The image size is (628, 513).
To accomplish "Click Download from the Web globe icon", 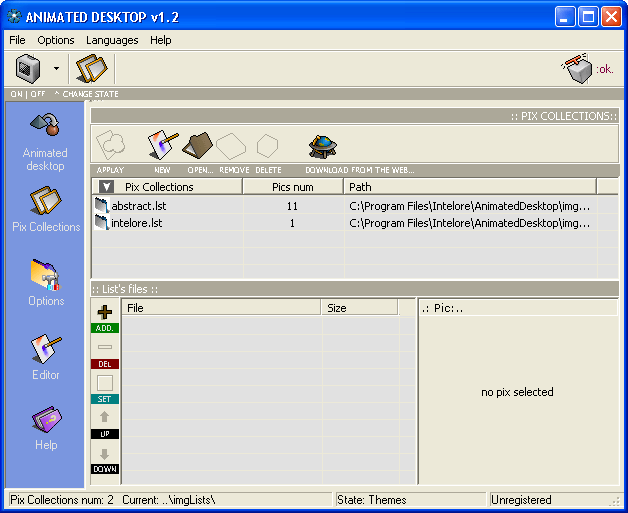I will point(322,147).
